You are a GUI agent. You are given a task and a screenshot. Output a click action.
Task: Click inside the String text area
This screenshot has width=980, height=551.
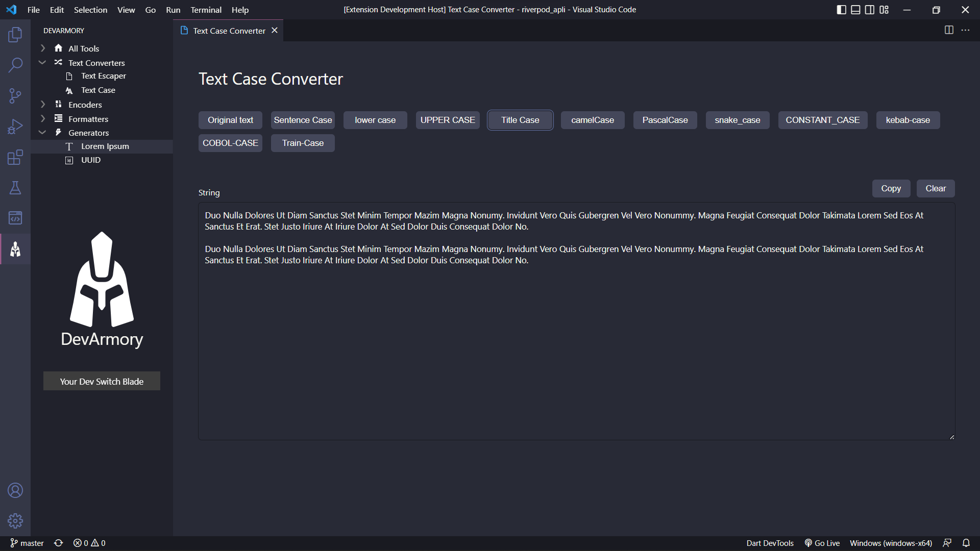click(x=577, y=321)
